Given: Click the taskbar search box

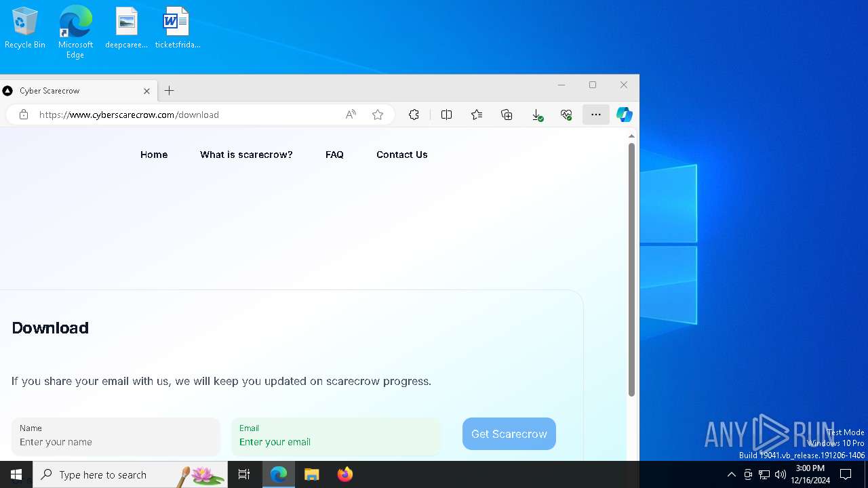Looking at the screenshot, I should point(130,474).
